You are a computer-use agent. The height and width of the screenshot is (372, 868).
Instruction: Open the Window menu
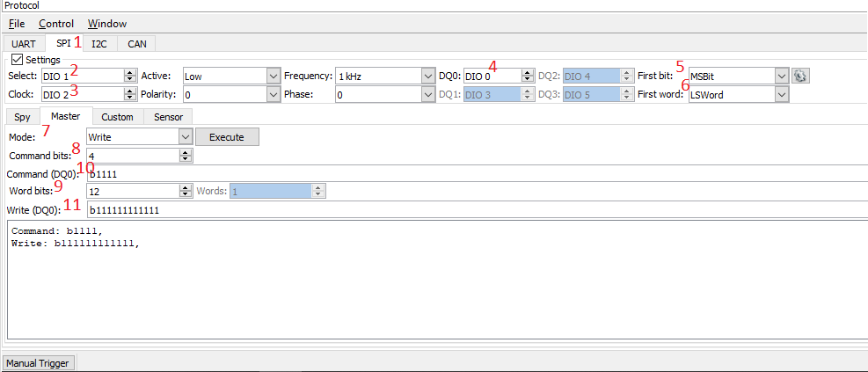(107, 24)
